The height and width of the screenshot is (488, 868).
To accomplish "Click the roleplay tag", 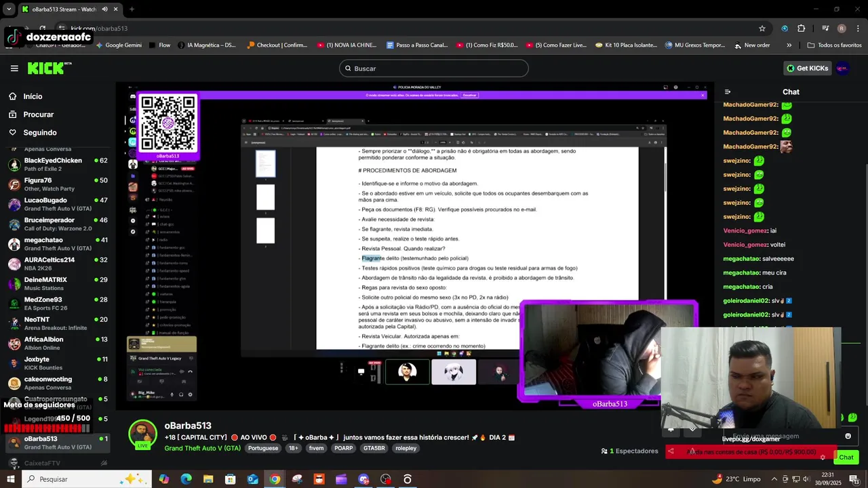I will pyautogui.click(x=406, y=449).
